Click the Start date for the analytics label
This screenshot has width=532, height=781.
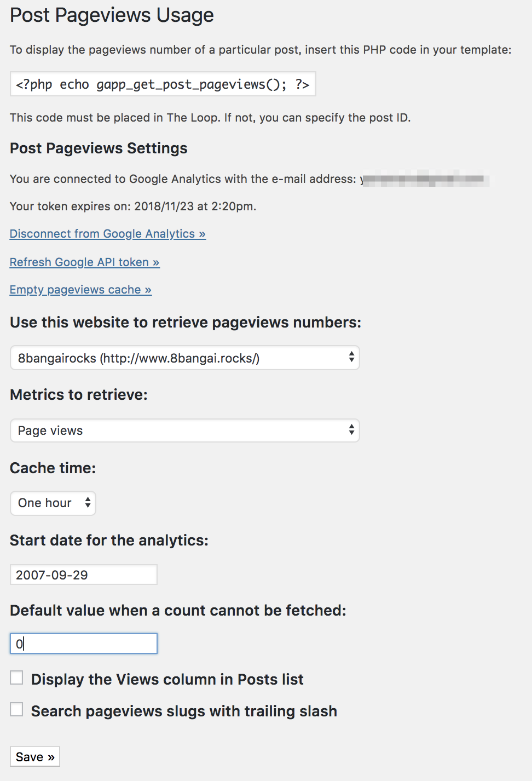[109, 541]
